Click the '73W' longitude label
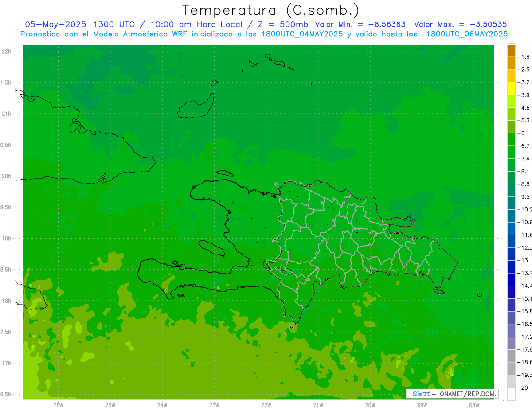The width and height of the screenshot is (532, 411). (x=214, y=405)
